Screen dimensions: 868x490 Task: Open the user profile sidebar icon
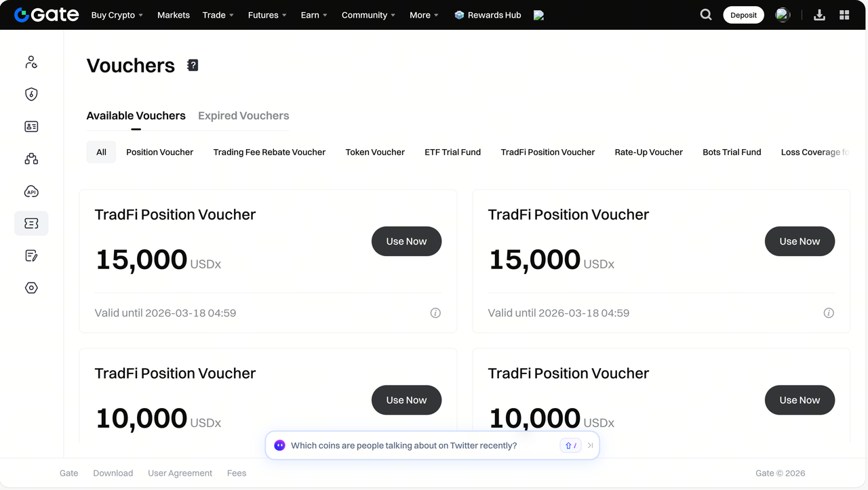(31, 62)
